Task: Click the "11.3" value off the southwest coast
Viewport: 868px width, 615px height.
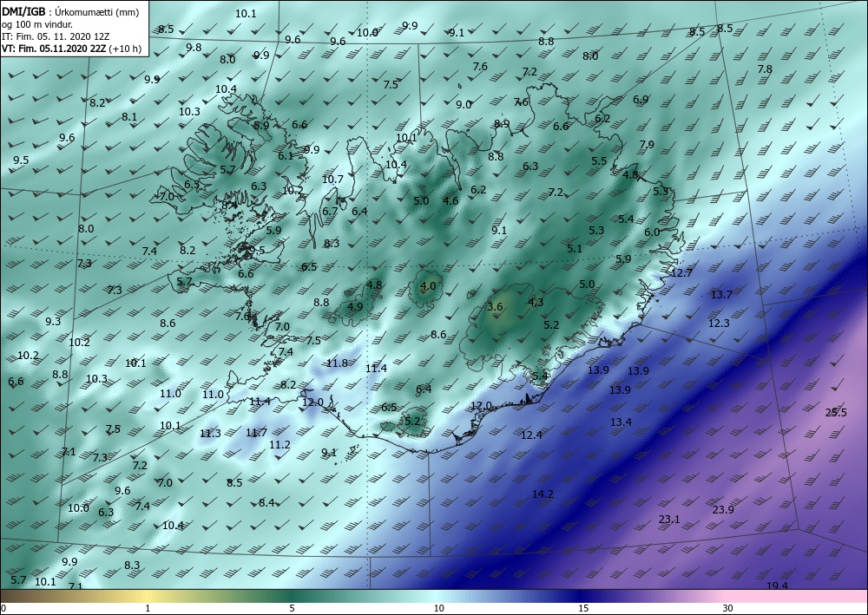Action: (x=210, y=433)
